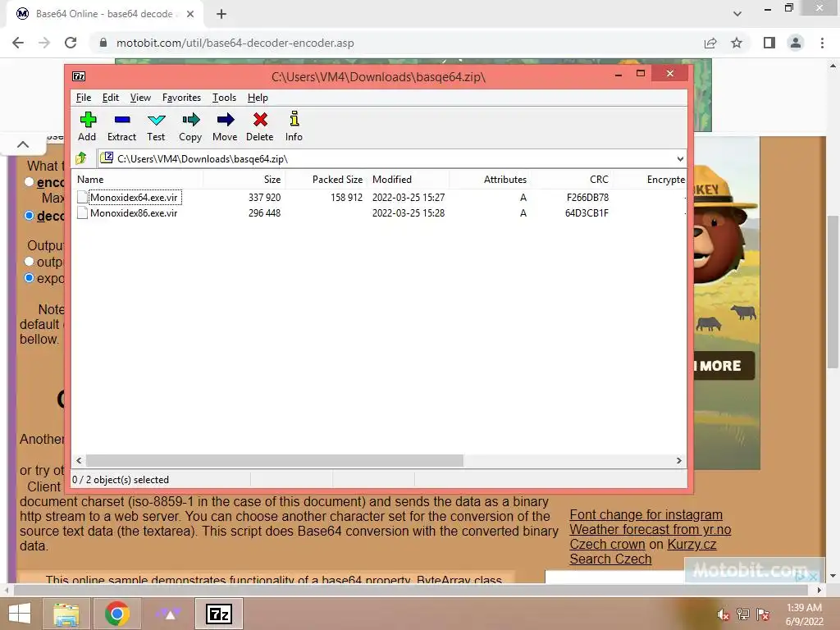
Task: Open Weather forecast from yr.no link
Action: (x=651, y=529)
